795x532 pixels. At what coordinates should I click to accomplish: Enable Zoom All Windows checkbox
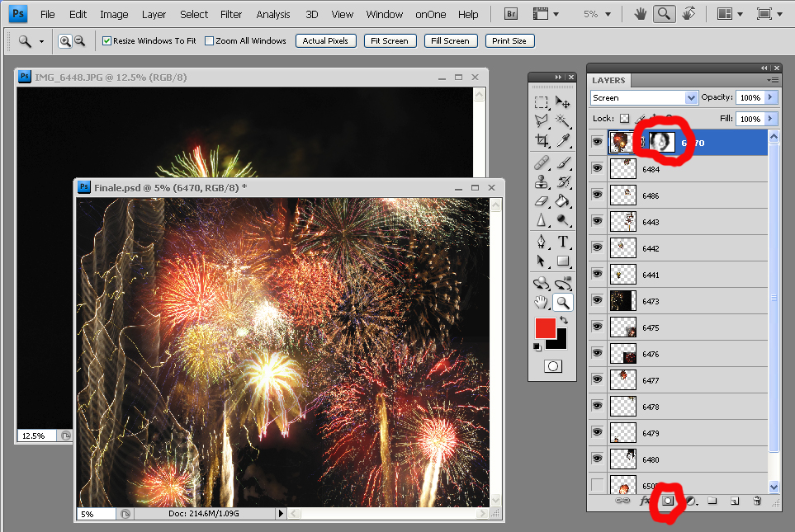[x=209, y=40]
